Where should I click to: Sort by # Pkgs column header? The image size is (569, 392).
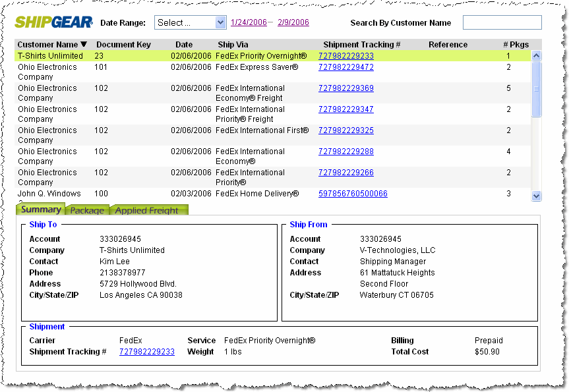click(516, 45)
